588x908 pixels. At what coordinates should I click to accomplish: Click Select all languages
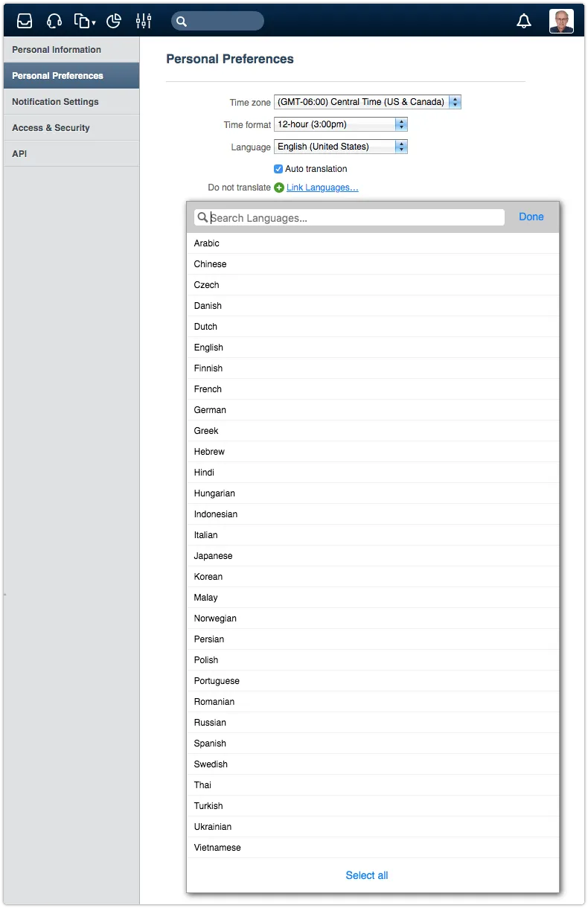(367, 875)
